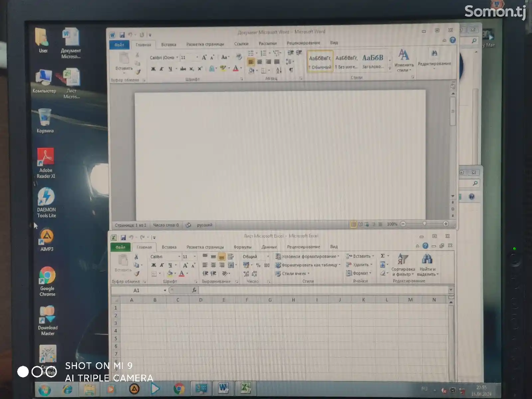532x399 pixels.
Task: Click the Word zoom-in plus button
Action: 446,224
